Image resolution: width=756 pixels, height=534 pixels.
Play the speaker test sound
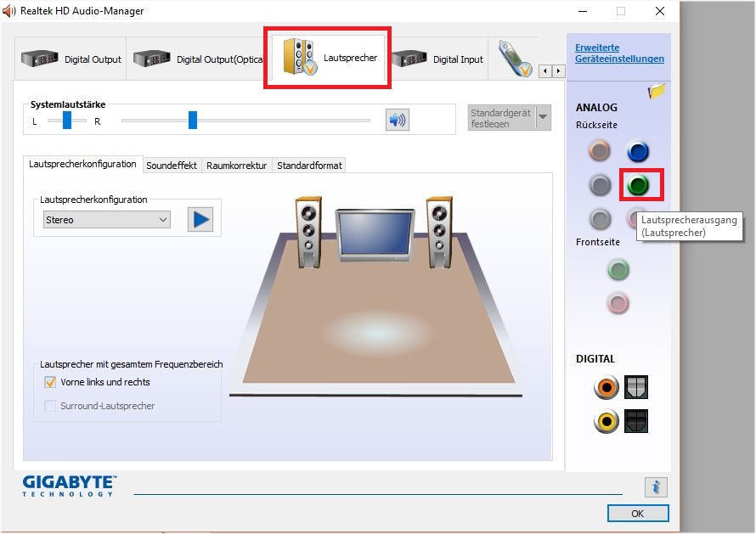(200, 220)
